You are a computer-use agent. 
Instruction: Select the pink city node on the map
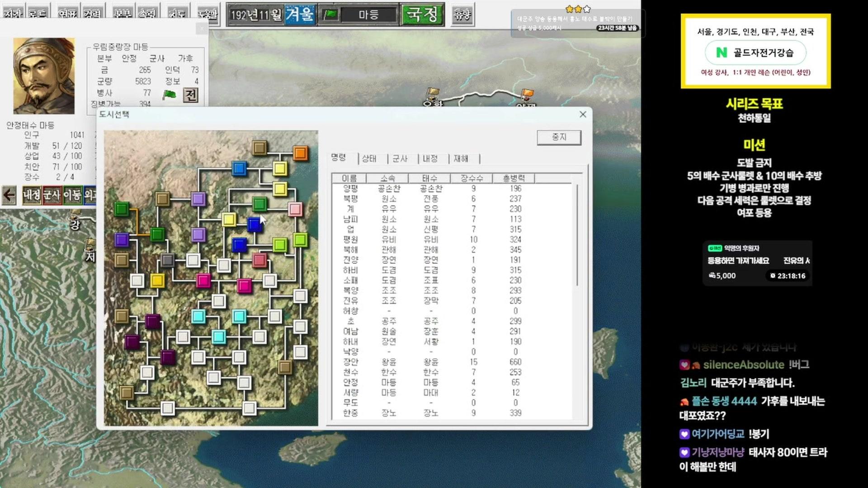(295, 209)
